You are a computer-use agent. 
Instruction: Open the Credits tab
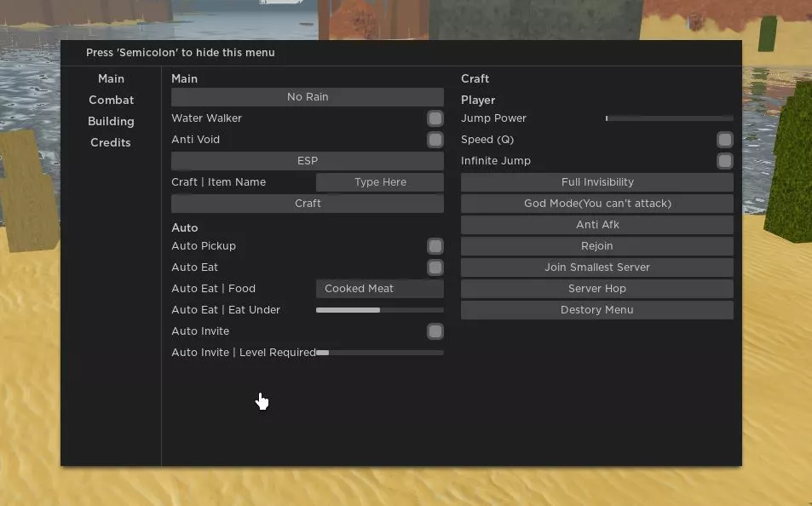(x=110, y=142)
